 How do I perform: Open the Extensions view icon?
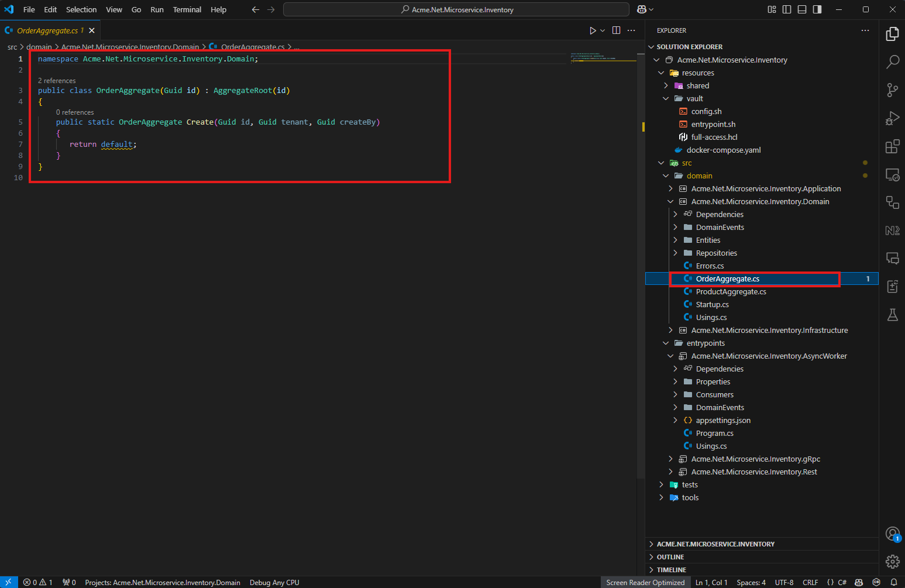pos(892,146)
